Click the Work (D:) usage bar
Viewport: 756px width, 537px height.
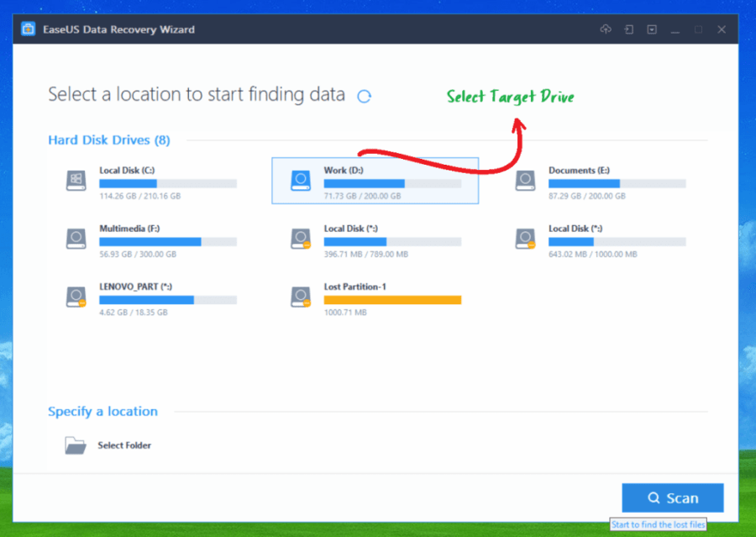point(392,183)
